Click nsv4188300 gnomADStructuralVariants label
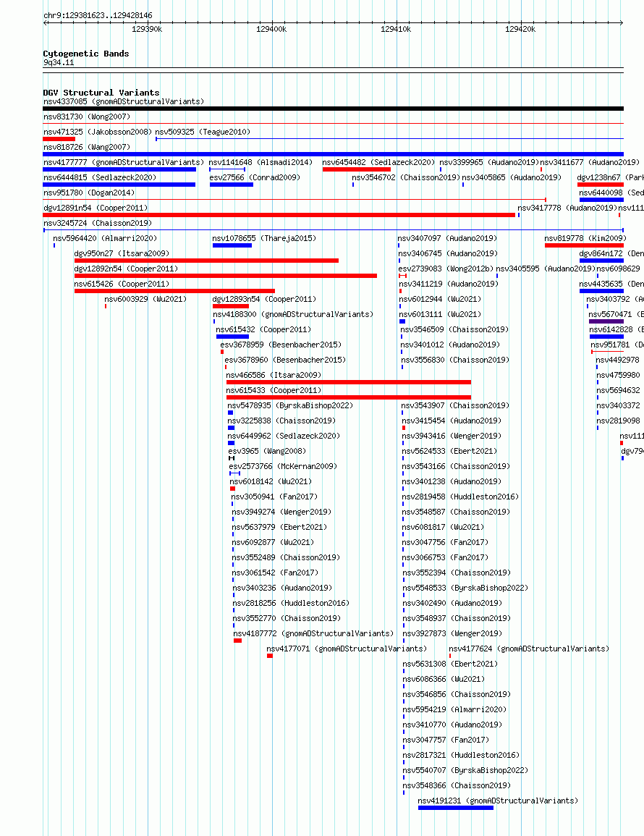Viewport: 644px width, 836px height. pyautogui.click(x=293, y=315)
